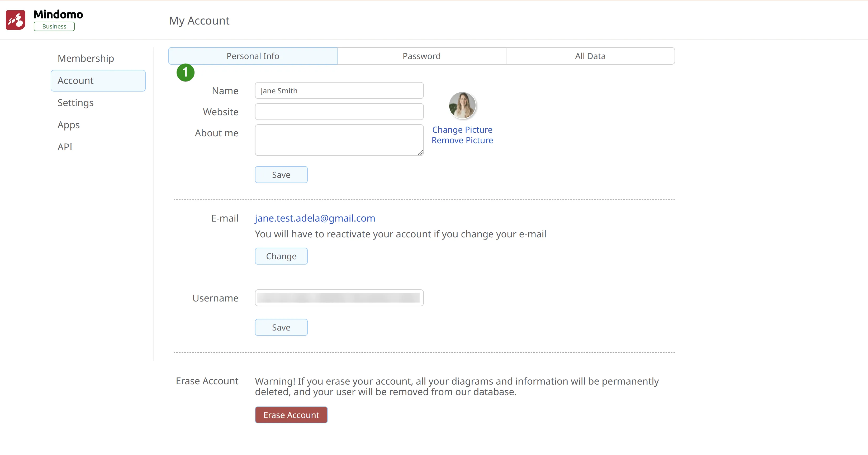Viewport: 868px width, 455px height.
Task: Go to Settings in the sidebar
Action: [75, 103]
